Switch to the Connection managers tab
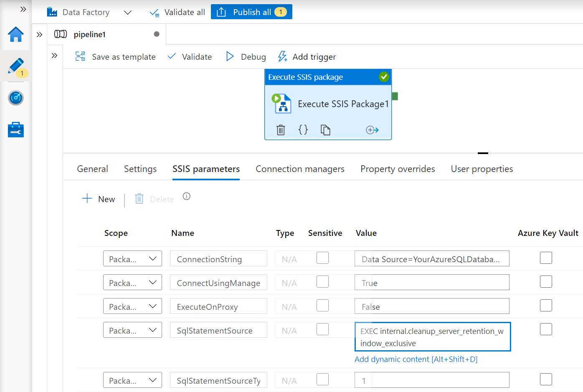583x392 pixels. point(300,169)
